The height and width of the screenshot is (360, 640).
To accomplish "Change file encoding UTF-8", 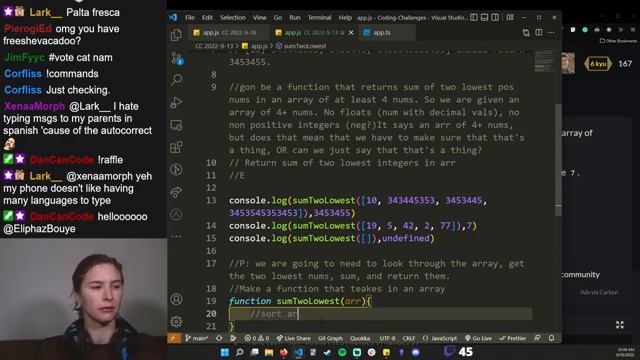I will (387, 338).
